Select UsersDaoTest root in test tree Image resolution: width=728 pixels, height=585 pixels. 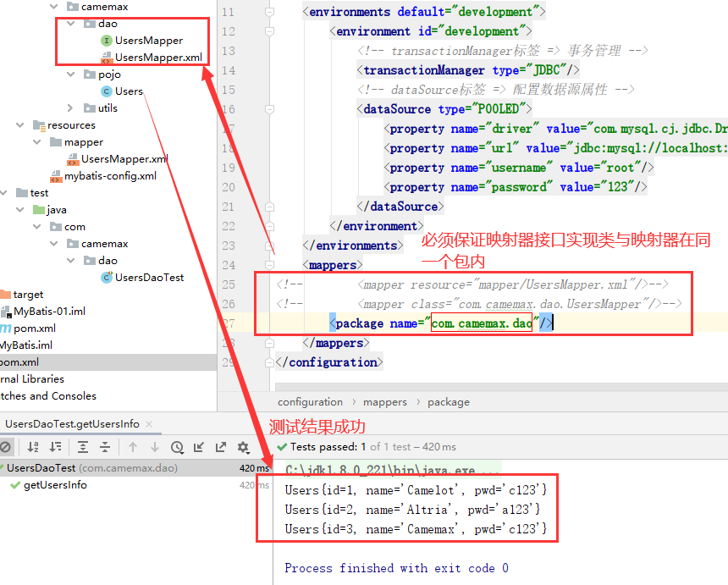[135, 468]
